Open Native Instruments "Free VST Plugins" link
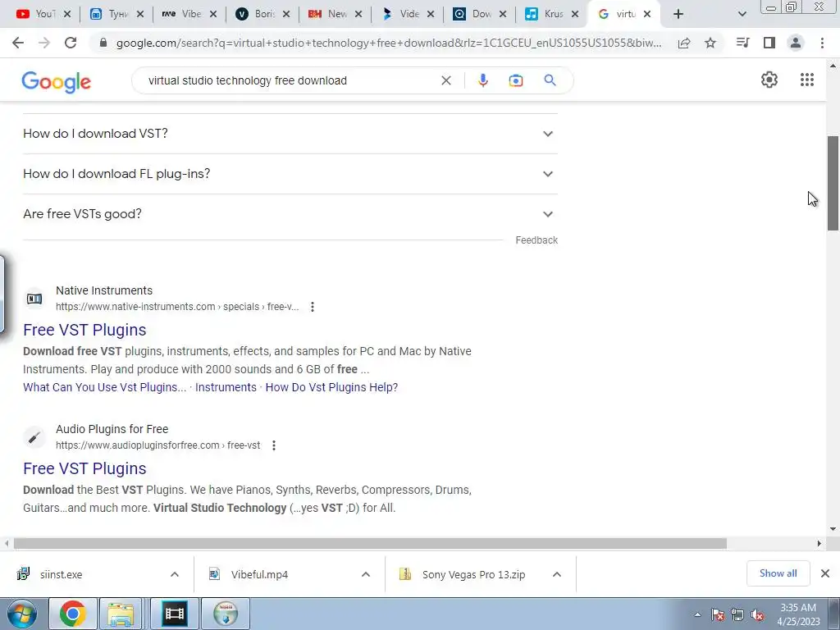 pos(84,330)
